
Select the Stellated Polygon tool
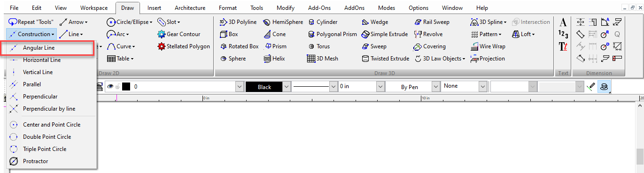184,46
